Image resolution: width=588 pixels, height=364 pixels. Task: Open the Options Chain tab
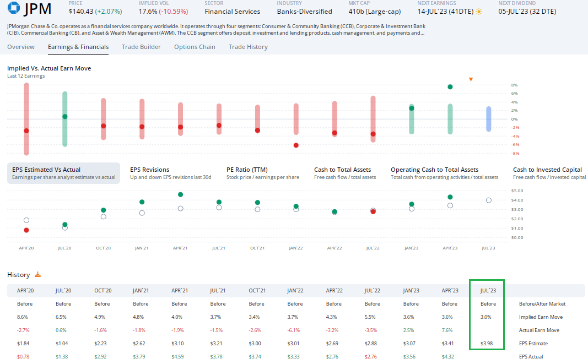pos(195,47)
